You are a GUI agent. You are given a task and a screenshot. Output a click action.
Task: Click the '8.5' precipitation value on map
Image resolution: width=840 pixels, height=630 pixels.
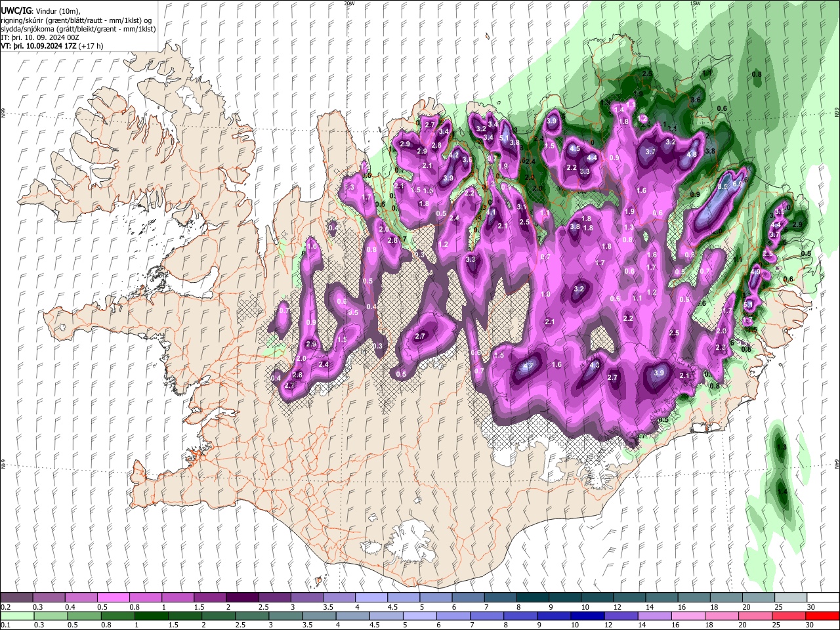723,187
